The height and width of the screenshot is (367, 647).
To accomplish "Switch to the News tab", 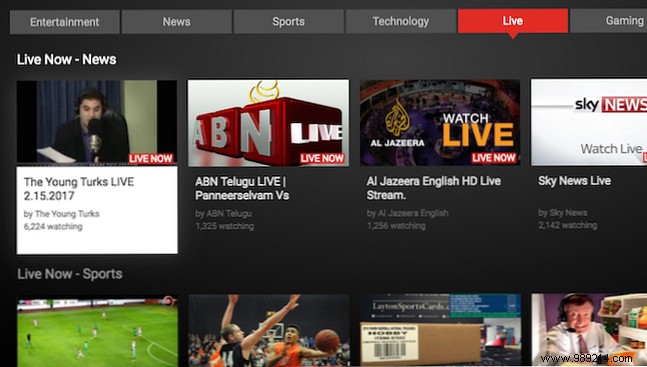I will point(177,21).
